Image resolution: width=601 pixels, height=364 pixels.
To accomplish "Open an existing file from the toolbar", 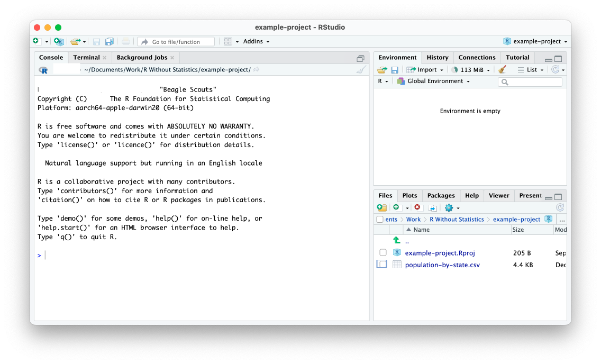I will pos(76,42).
